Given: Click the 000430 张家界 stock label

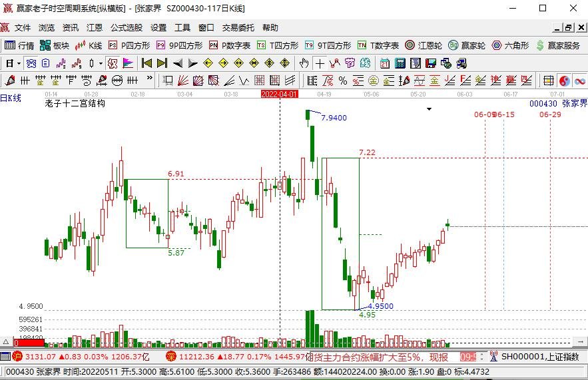Looking at the screenshot, I should (x=559, y=103).
